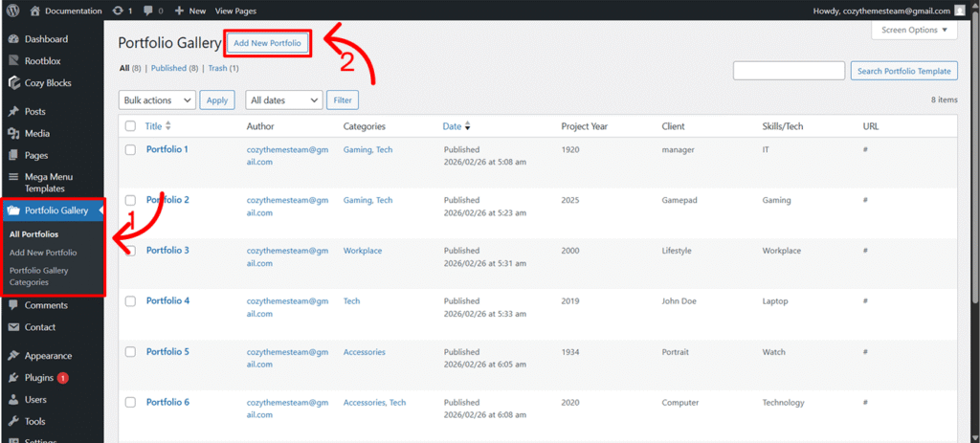
Task: Click the Cozy Blocks sidebar icon
Action: click(x=13, y=83)
